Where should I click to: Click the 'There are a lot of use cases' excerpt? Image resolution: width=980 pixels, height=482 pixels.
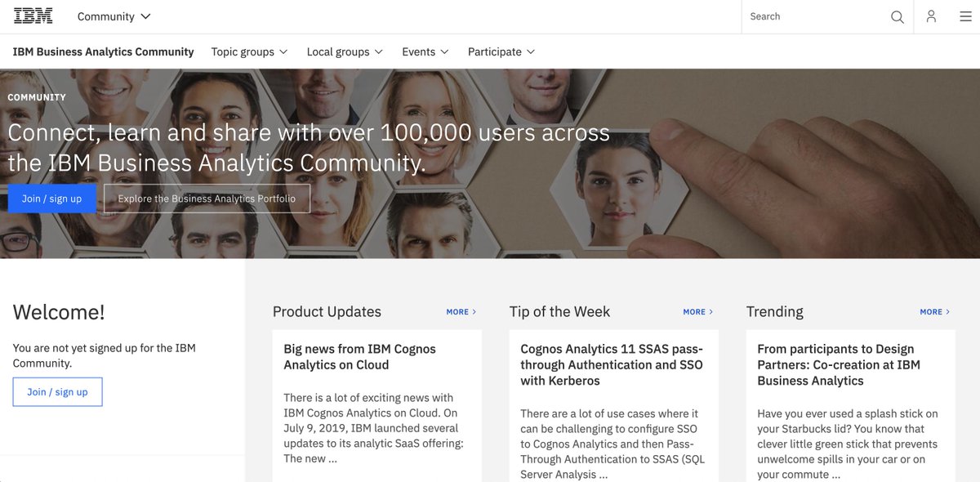pos(612,444)
